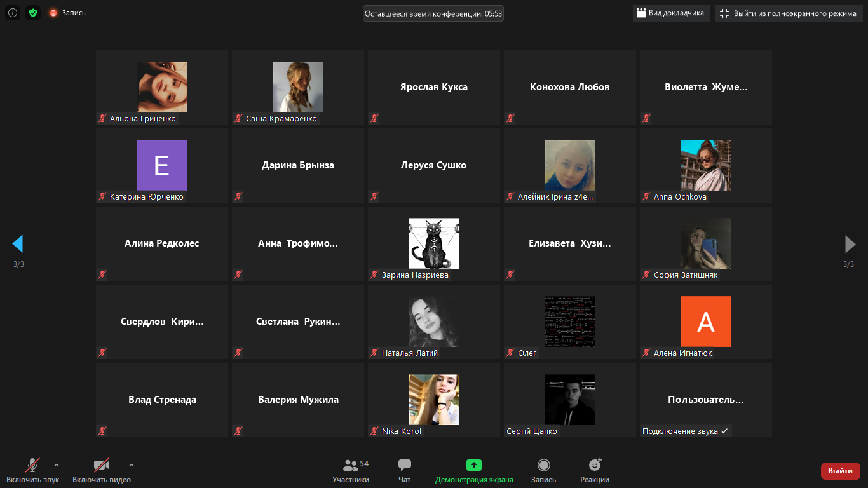Toggle camera with Включить видео
The image size is (868, 488).
102,471
